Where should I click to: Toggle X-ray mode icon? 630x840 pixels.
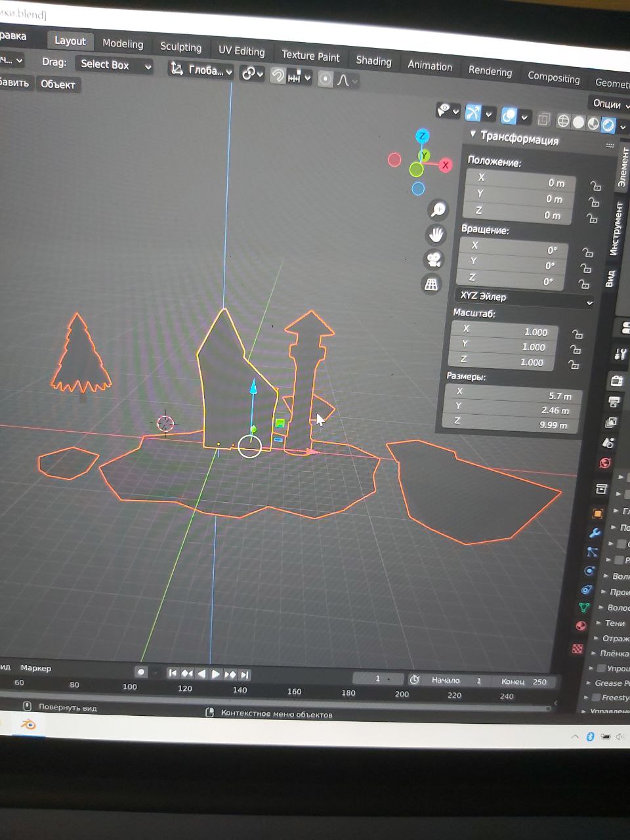543,119
